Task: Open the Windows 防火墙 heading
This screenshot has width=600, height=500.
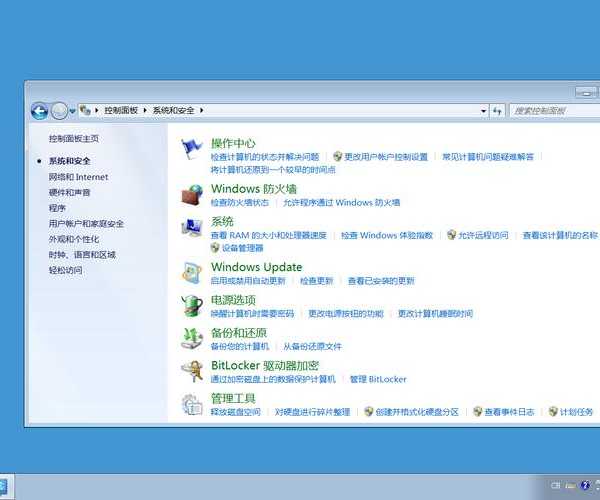Action: 254,189
